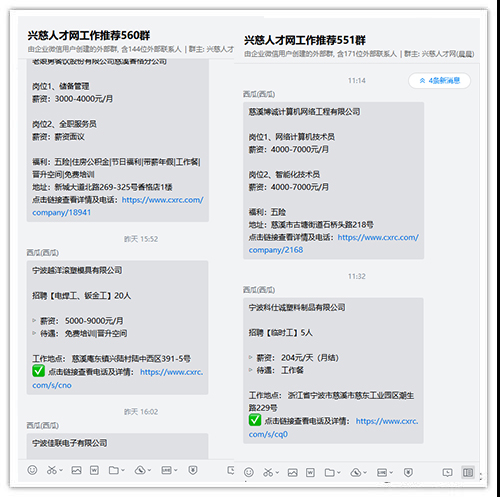Click 兴慈人才网工作推荐551群 chat title
500x497 pixels.
coord(305,40)
